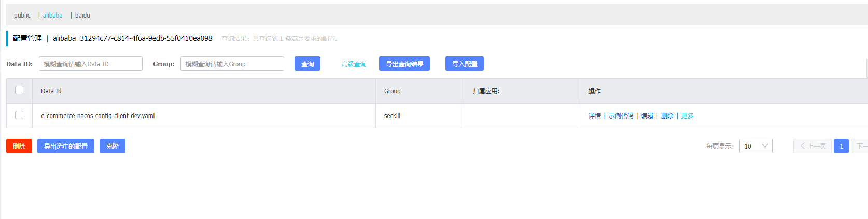This screenshot has height=219, width=868.
Task: Open the baidu namespace tab
Action: pyautogui.click(x=82, y=16)
